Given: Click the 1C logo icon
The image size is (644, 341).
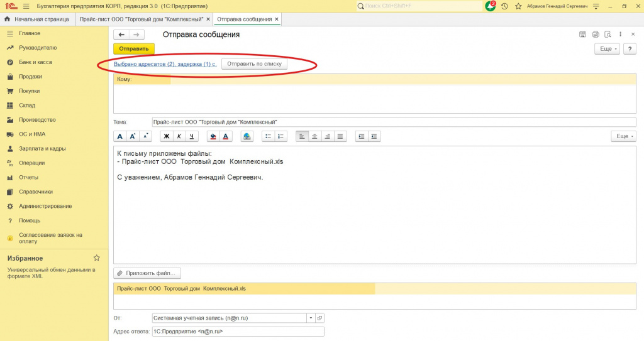Looking at the screenshot, I should [x=11, y=6].
